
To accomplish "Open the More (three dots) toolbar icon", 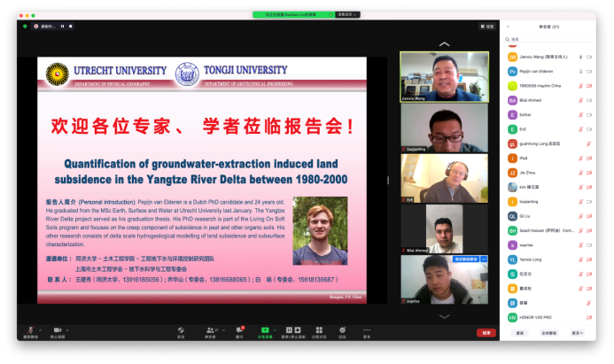I will pyautogui.click(x=367, y=330).
